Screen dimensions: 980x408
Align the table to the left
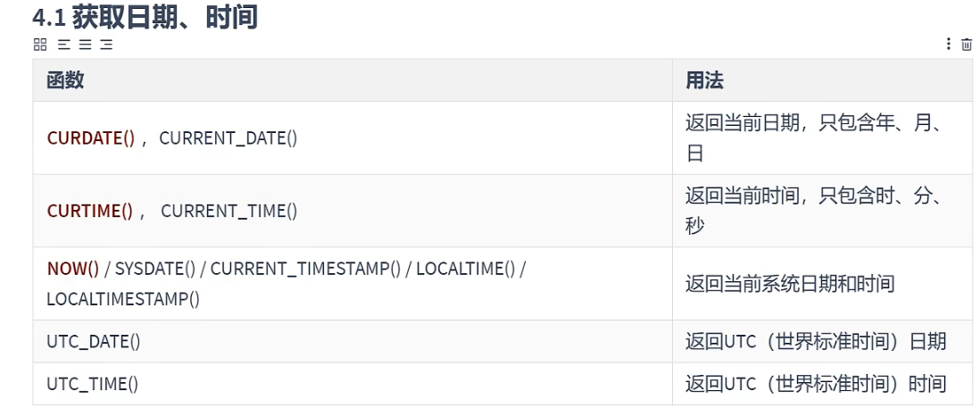(x=63, y=45)
